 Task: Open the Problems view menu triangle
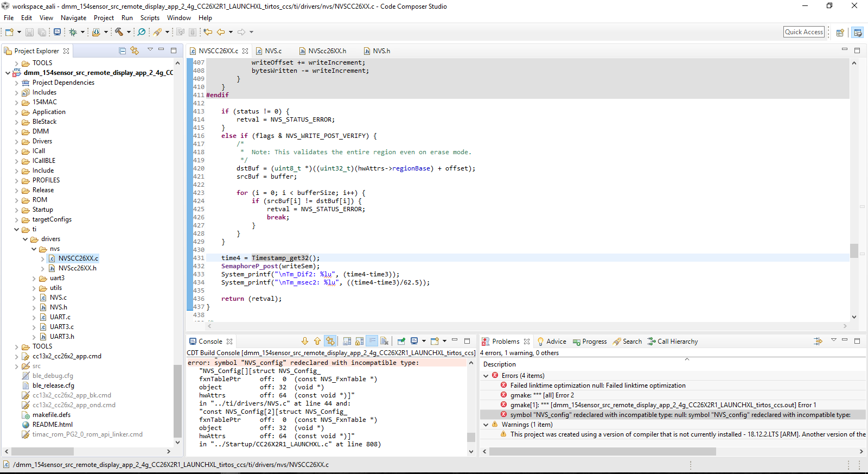(x=834, y=340)
